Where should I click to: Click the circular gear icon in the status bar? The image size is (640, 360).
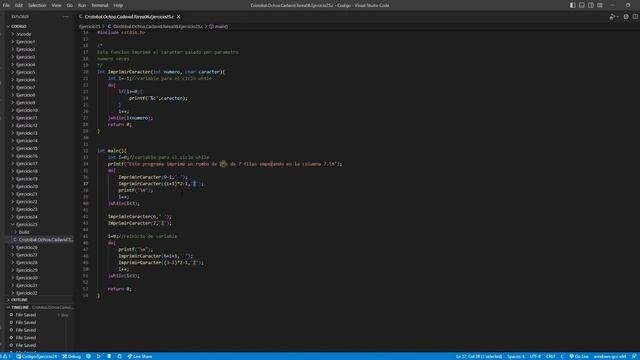89,356
